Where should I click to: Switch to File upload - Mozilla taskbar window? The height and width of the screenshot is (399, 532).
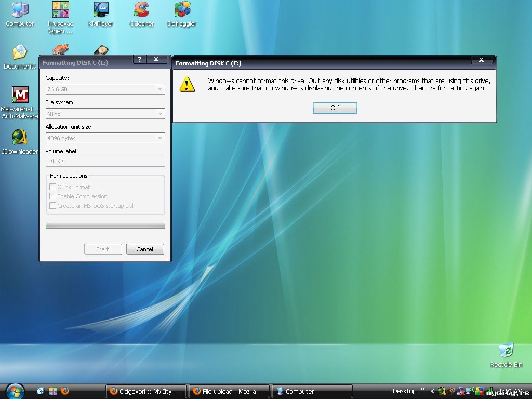[229, 391]
